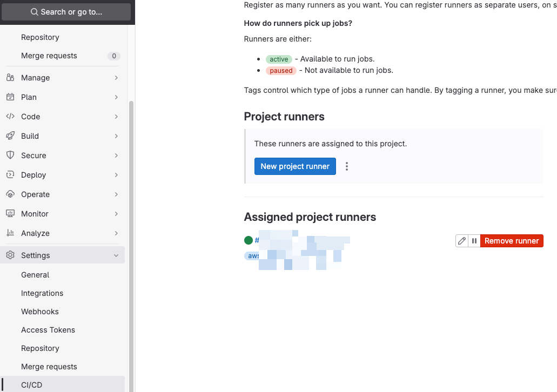The height and width of the screenshot is (392, 557).
Task: Click the Project runners heading
Action: click(x=284, y=117)
